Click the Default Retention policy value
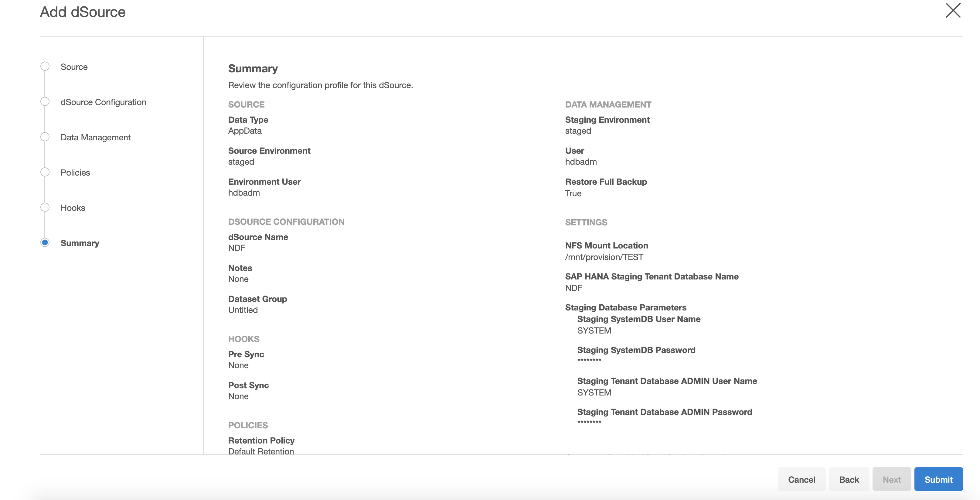The height and width of the screenshot is (500, 980). (x=261, y=451)
